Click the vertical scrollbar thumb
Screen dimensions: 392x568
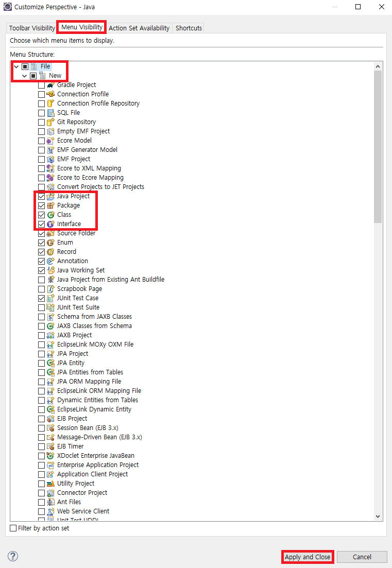378,147
